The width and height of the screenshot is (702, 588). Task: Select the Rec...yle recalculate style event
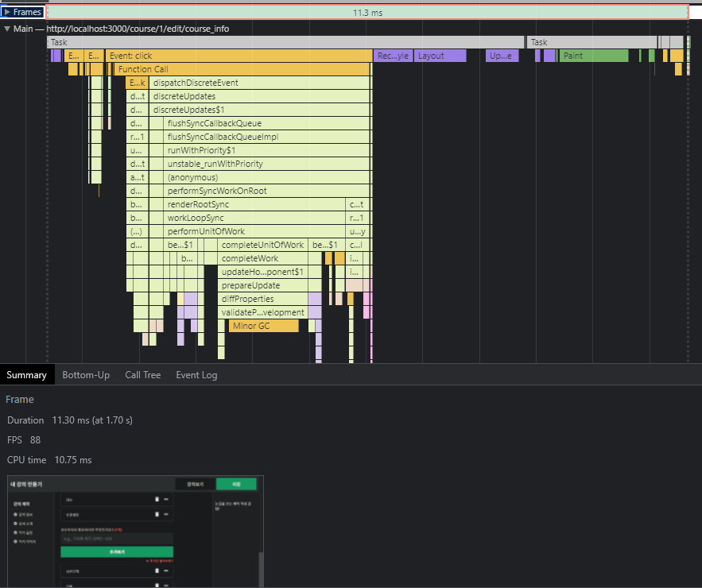(x=393, y=56)
